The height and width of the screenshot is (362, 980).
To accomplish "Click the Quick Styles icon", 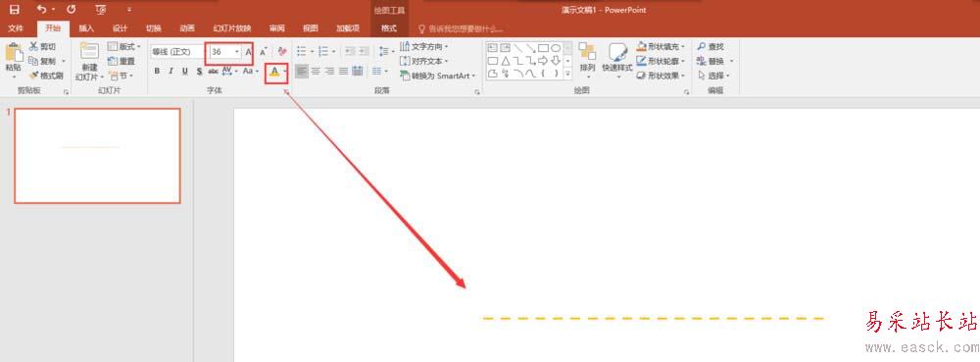I will click(x=617, y=53).
